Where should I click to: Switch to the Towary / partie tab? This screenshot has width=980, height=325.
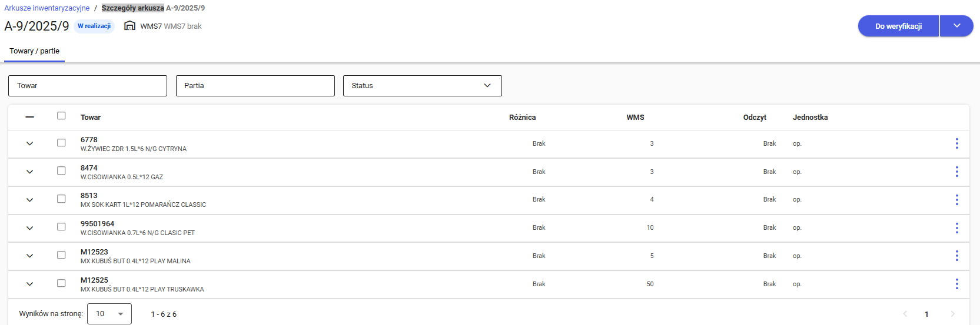[x=34, y=51]
